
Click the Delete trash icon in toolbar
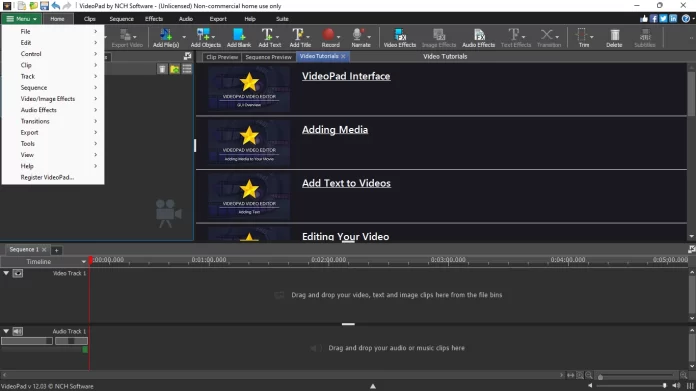coord(614,38)
